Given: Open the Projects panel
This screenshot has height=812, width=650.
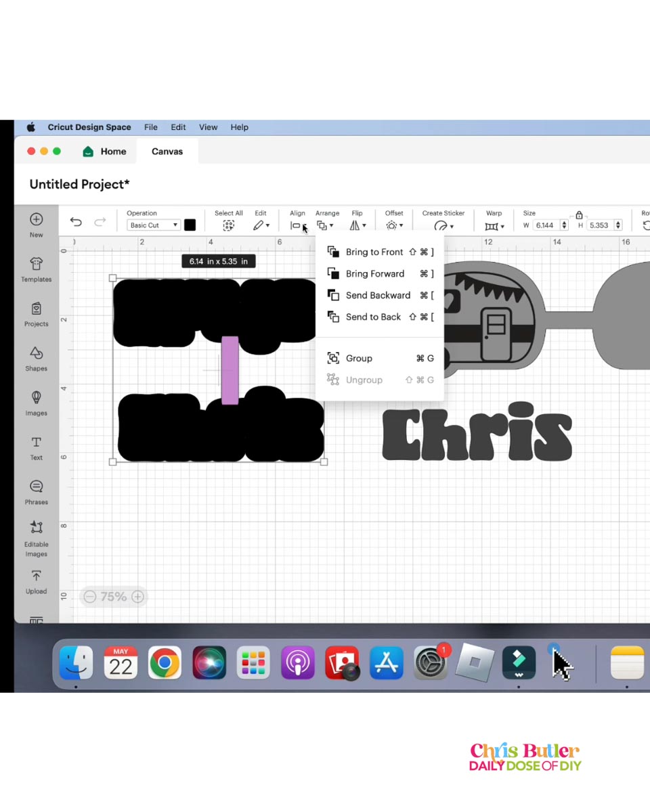Looking at the screenshot, I should coord(37,314).
